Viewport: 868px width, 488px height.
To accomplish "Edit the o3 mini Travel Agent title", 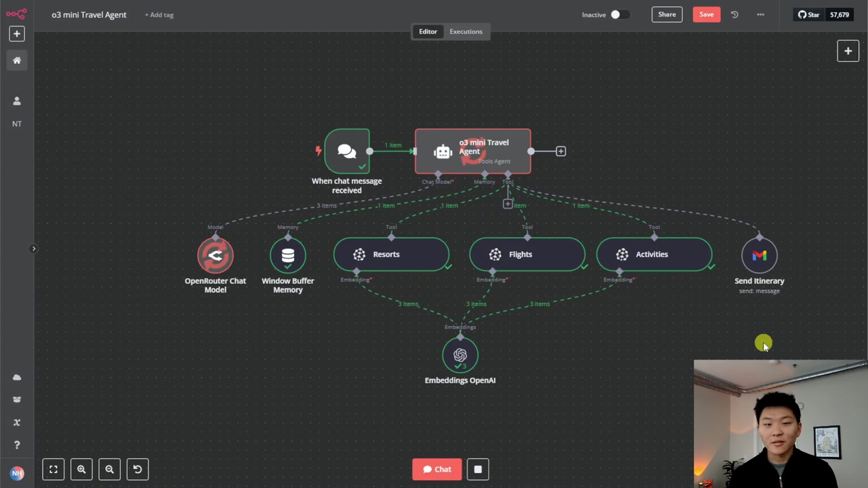I will (x=89, y=14).
